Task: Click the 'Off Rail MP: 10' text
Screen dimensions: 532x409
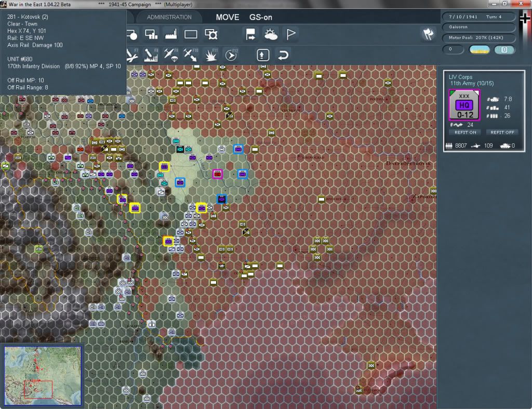Action: [x=25, y=81]
